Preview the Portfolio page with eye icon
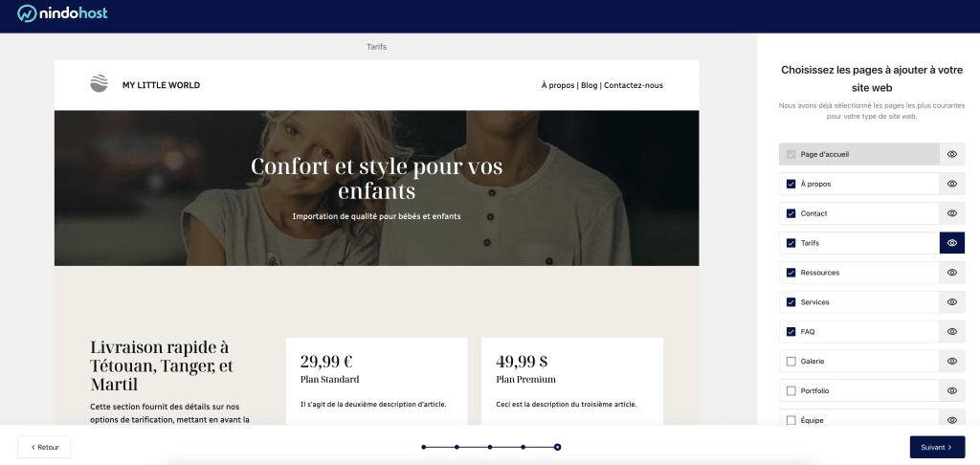Screen dimensions: 980x465 click(x=951, y=391)
